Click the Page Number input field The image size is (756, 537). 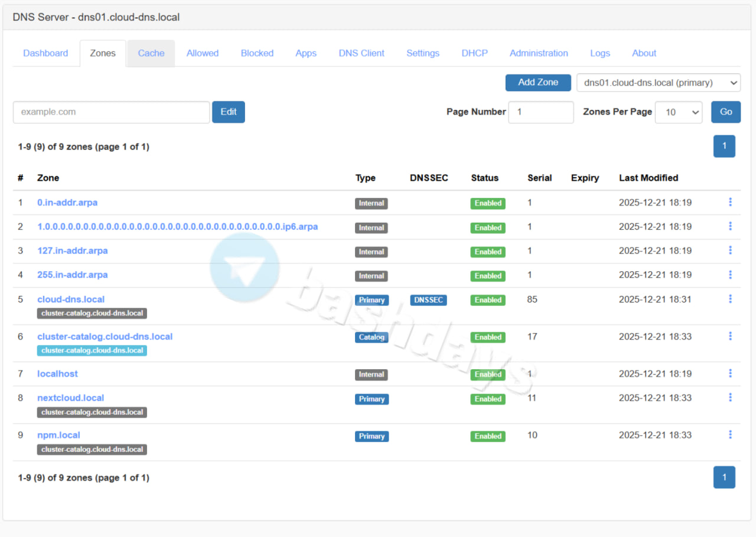click(540, 112)
